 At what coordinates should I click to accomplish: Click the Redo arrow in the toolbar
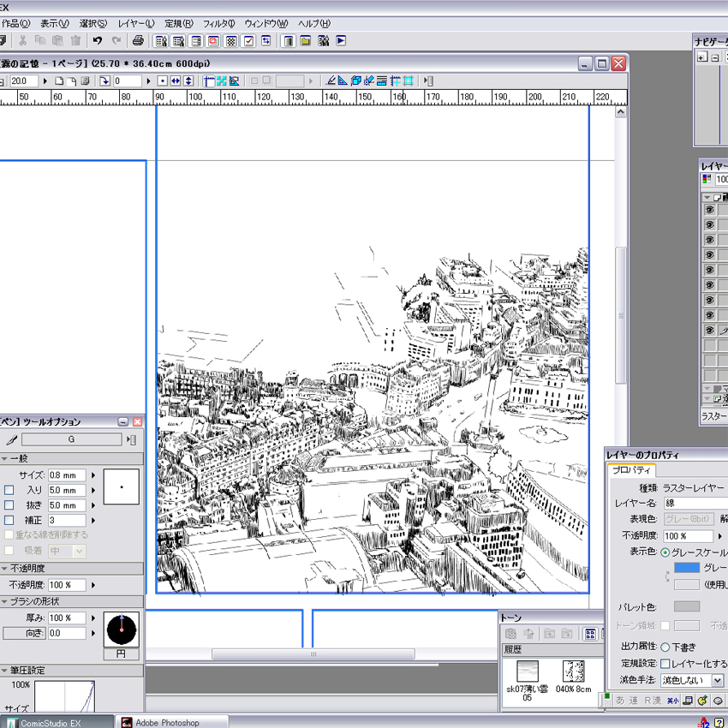coord(116,40)
